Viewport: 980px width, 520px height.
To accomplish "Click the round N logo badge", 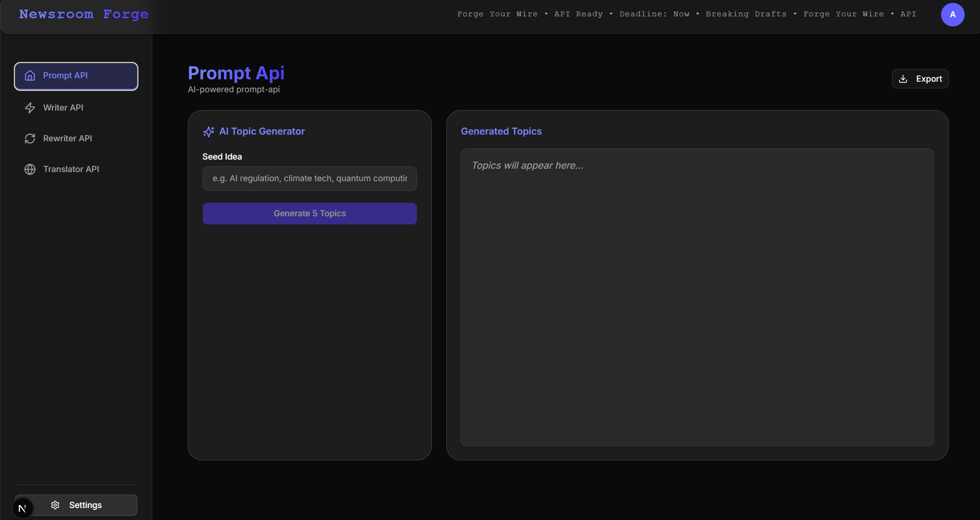I will [22, 508].
